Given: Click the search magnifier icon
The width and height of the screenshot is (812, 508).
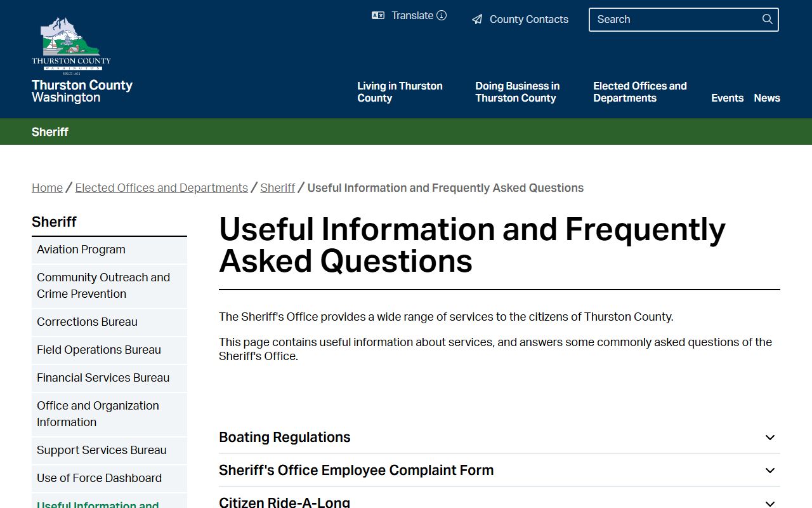Looking at the screenshot, I should (768, 19).
